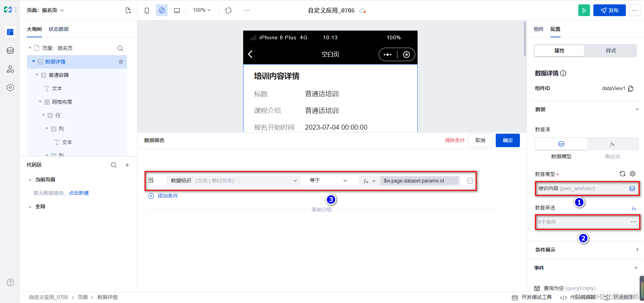This screenshot has height=303, width=644.
Task: Remove the filter condition row
Action: [x=470, y=181]
